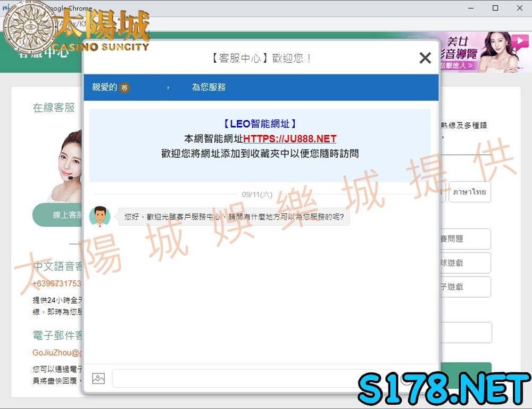The image size is (532, 409).
Task: Select the ภาษาไทย language button
Action: tap(470, 192)
